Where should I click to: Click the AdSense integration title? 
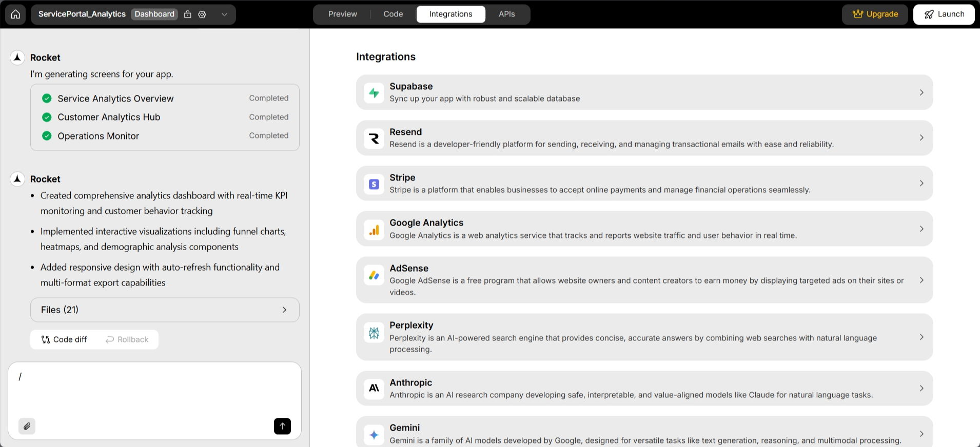click(x=408, y=269)
